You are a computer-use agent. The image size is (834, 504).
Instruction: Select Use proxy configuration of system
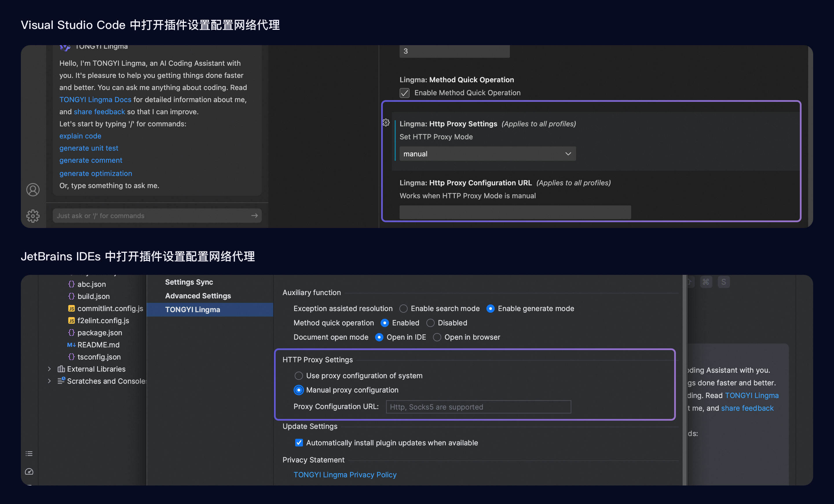tap(299, 376)
